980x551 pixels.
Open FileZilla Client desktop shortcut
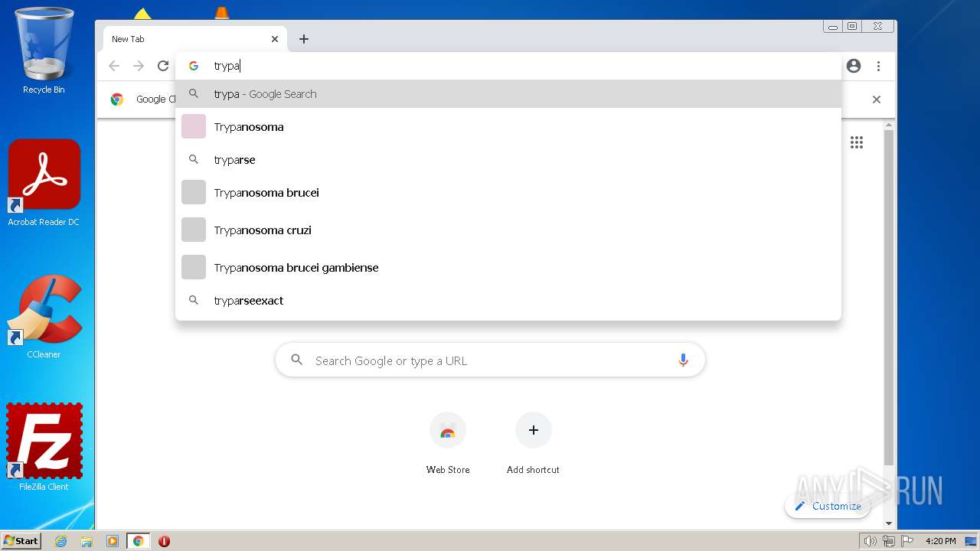pos(44,448)
